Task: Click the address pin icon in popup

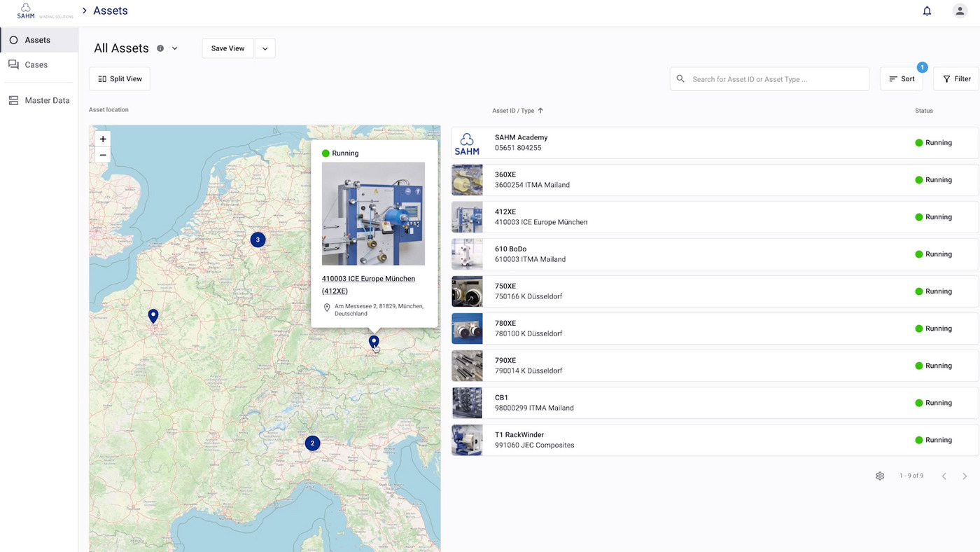Action: click(327, 308)
